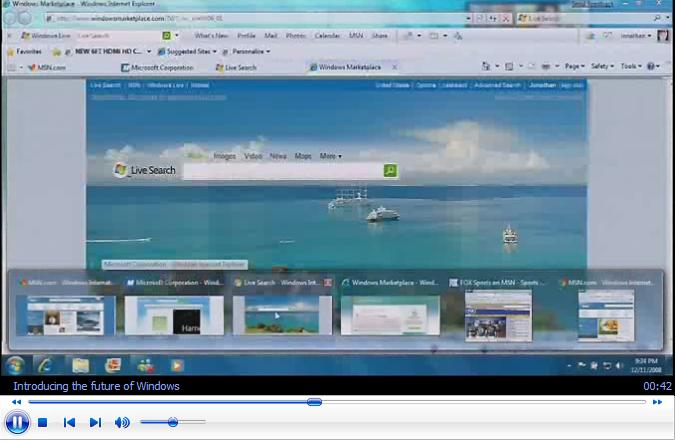Expand the address bar history dropdown arrow
676x442 pixels.
pos(468,19)
